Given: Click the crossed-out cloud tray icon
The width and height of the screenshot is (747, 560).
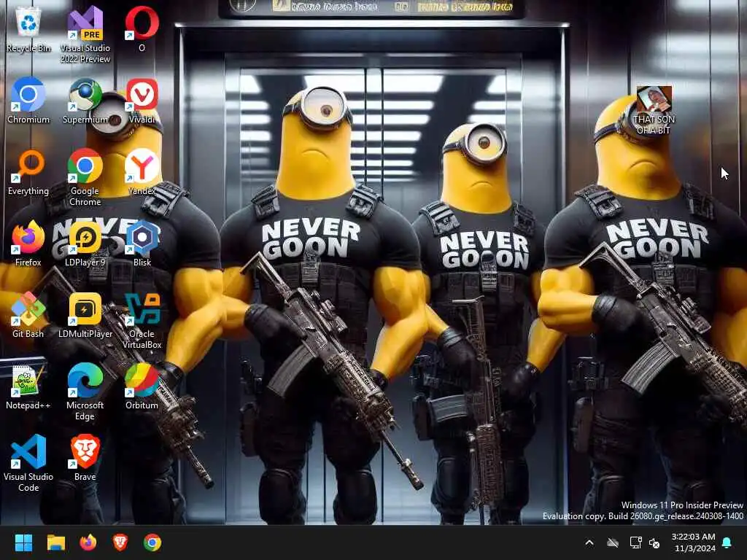Looking at the screenshot, I should pos(613,542).
